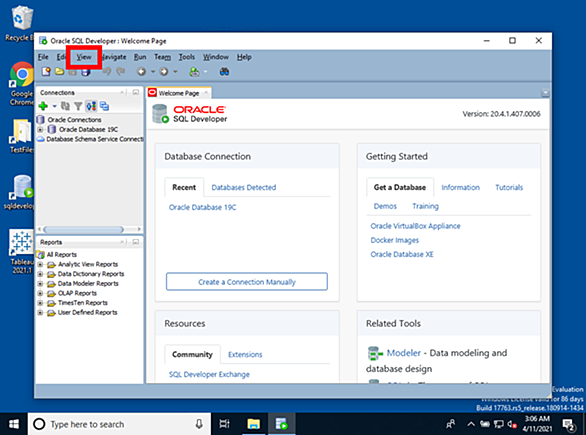The width and height of the screenshot is (586, 435).
Task: Switch to the Databases Detected tab
Action: pyautogui.click(x=244, y=187)
